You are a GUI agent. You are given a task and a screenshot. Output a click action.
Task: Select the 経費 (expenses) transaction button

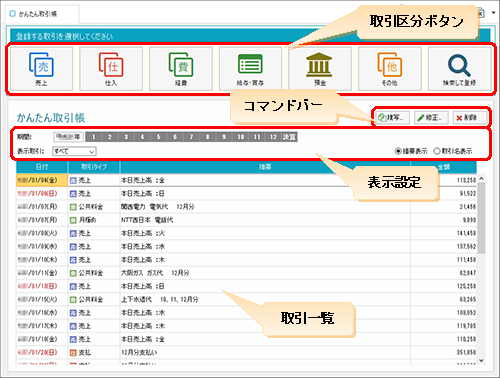pos(181,69)
